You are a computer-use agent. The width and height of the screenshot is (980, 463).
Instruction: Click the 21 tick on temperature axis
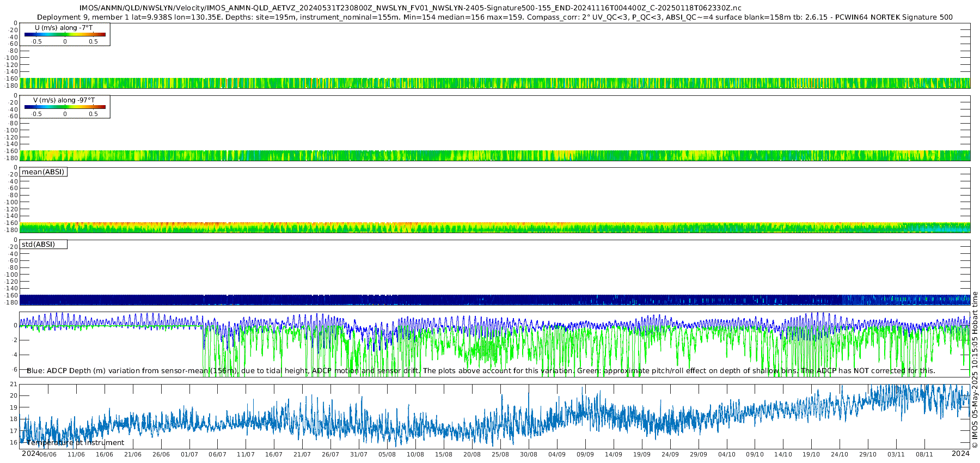[14, 385]
